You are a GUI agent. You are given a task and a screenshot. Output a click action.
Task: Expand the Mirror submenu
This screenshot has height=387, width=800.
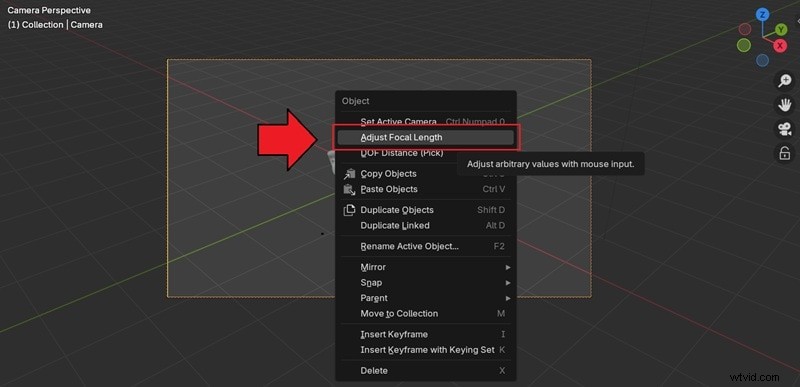tap(426, 267)
